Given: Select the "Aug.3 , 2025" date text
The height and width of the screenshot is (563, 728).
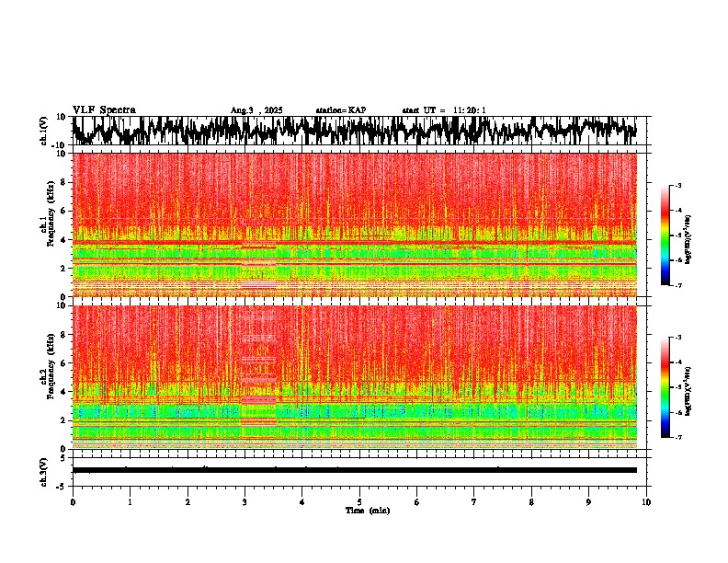Looking at the screenshot, I should [x=256, y=110].
